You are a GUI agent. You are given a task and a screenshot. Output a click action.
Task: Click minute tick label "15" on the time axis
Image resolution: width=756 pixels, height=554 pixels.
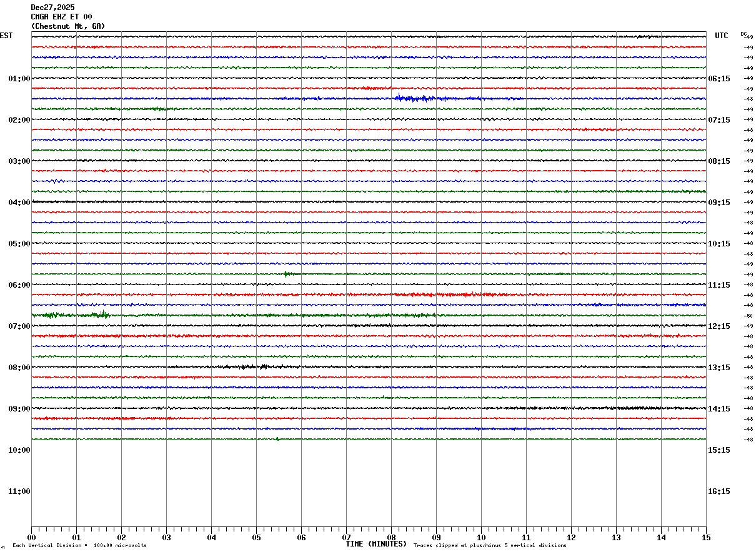pyautogui.click(x=706, y=537)
